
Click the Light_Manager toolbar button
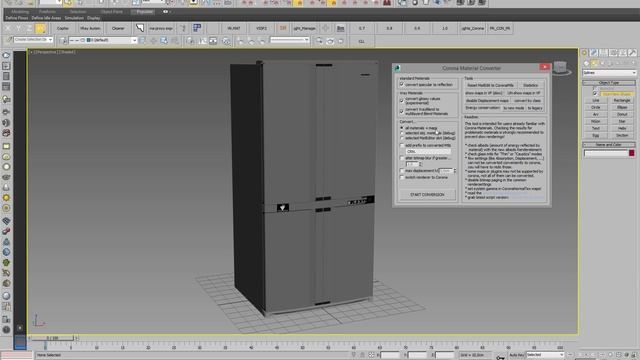tap(304, 29)
